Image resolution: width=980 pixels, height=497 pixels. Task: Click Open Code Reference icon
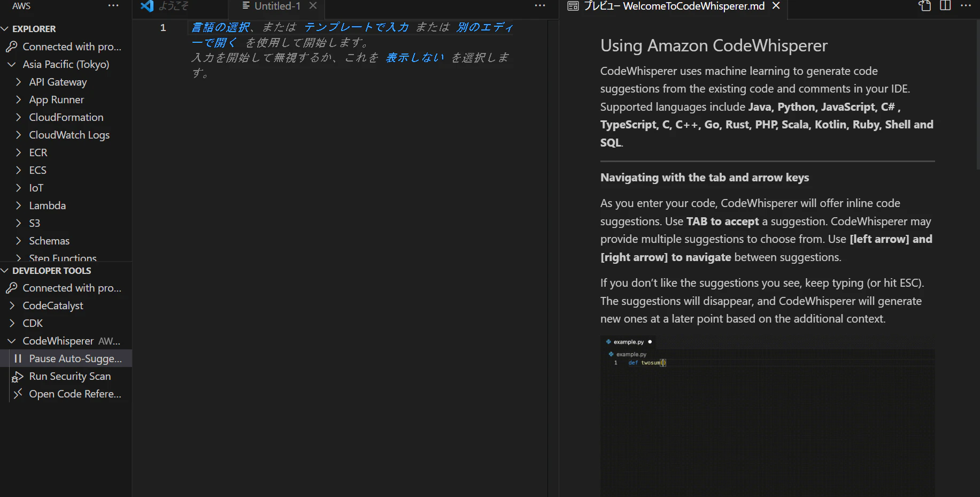point(18,394)
